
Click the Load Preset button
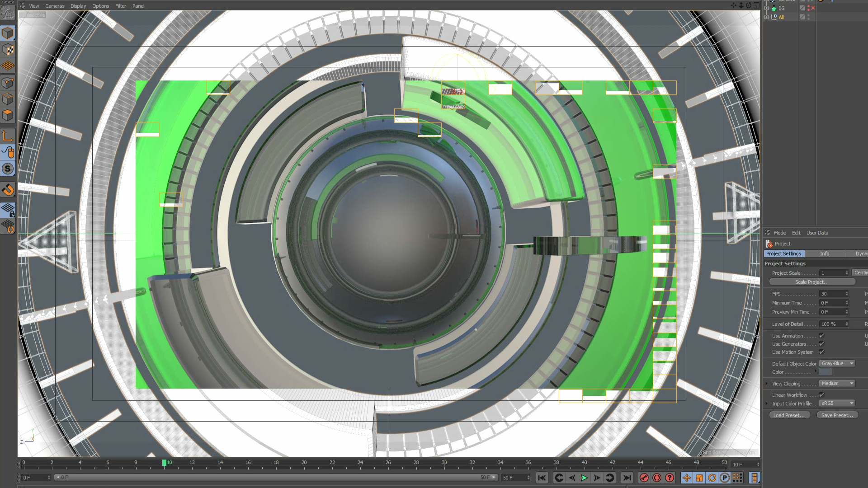pyautogui.click(x=789, y=415)
